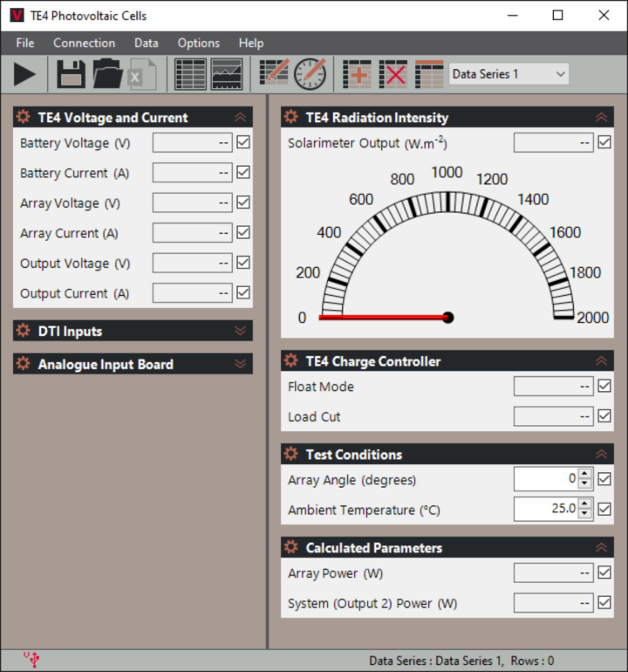The image size is (628, 672).
Task: Click the radiation gauge needle
Action: (x=384, y=318)
